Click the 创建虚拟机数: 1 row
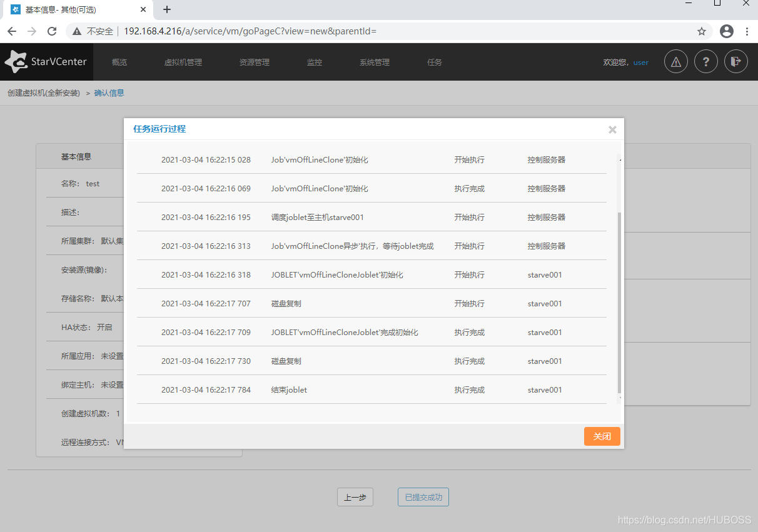 click(x=91, y=413)
